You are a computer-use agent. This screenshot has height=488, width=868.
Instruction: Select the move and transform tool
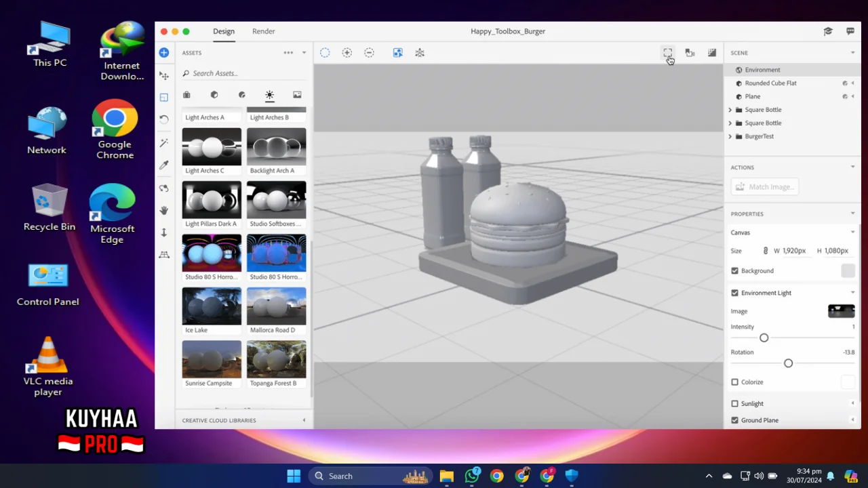click(164, 75)
